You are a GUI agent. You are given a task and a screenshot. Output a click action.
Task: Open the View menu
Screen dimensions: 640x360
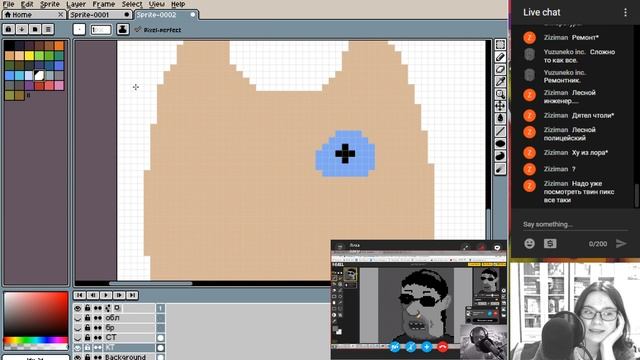coord(157,4)
